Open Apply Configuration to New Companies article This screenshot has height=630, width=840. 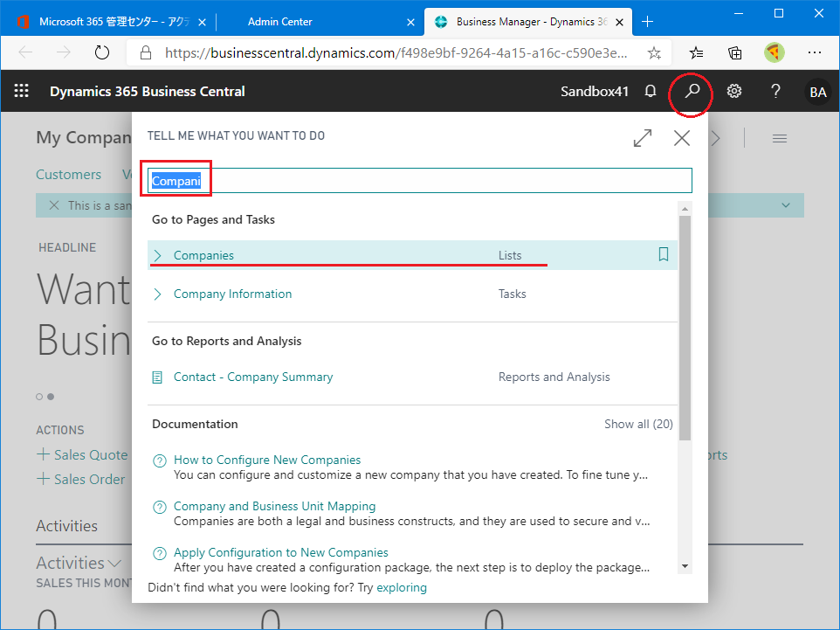[x=280, y=553]
